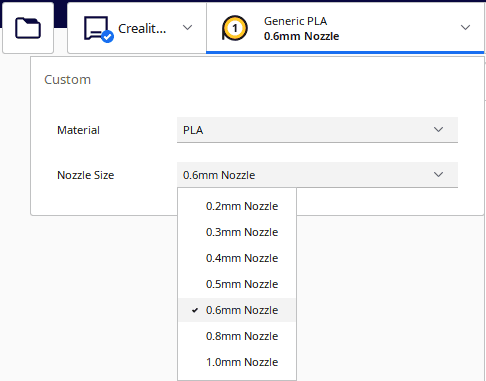Screen dimensions: 486x381
Task: Select 1.0mm Nozzle option
Action: [237, 362]
